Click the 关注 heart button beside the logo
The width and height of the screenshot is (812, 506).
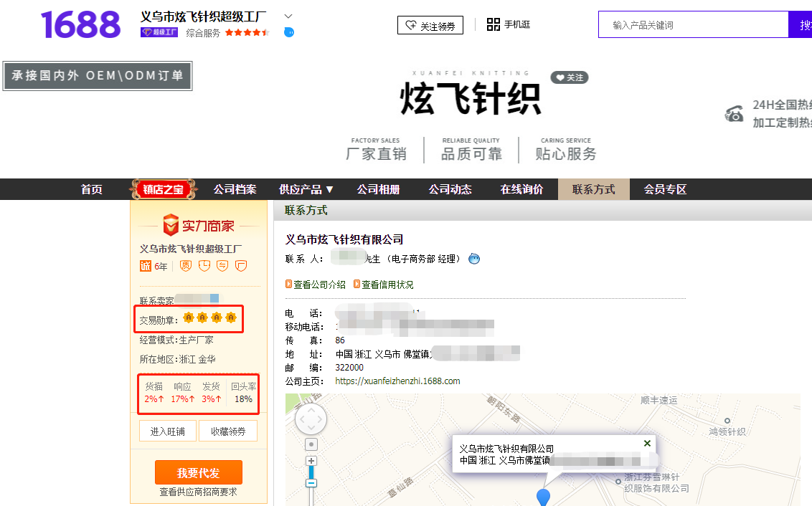[x=569, y=77]
